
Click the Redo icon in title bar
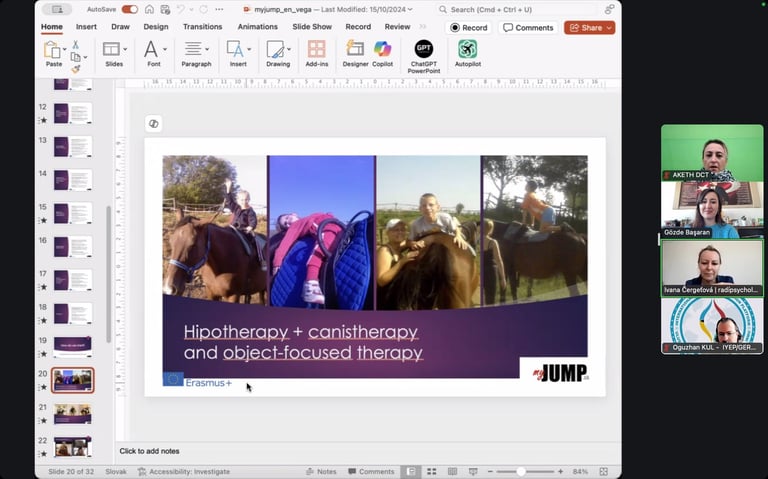(x=203, y=9)
